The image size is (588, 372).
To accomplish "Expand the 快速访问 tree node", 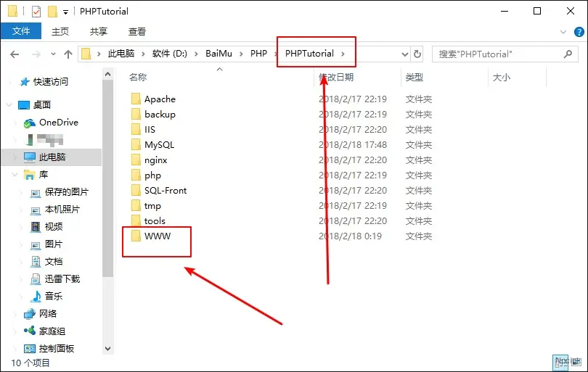I will [x=9, y=82].
